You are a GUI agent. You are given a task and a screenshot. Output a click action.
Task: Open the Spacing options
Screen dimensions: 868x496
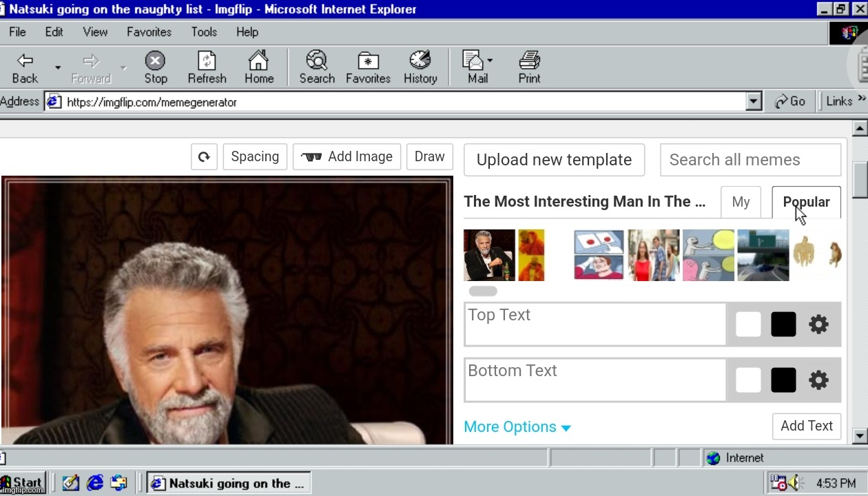tap(255, 156)
